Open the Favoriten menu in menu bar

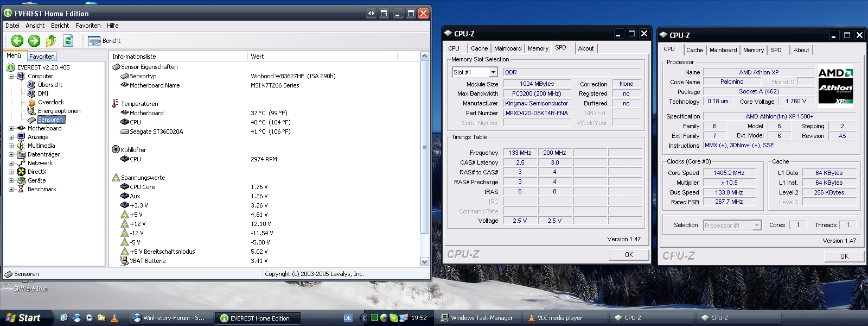coord(88,26)
